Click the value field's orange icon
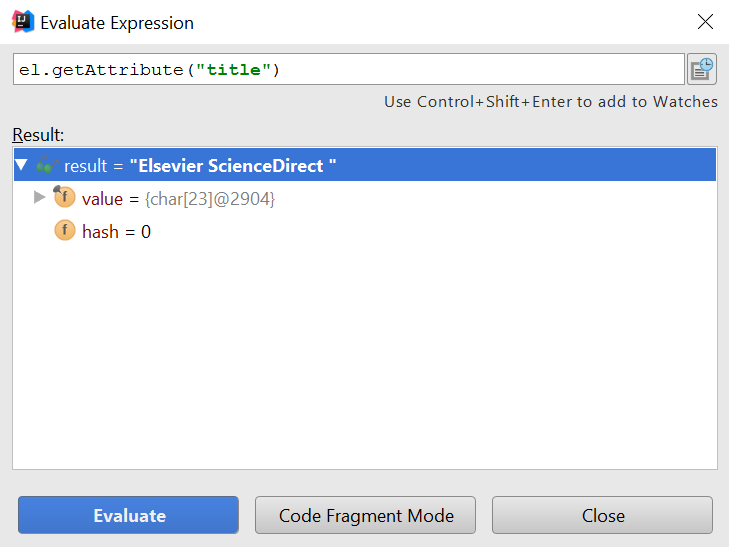 [x=65, y=198]
